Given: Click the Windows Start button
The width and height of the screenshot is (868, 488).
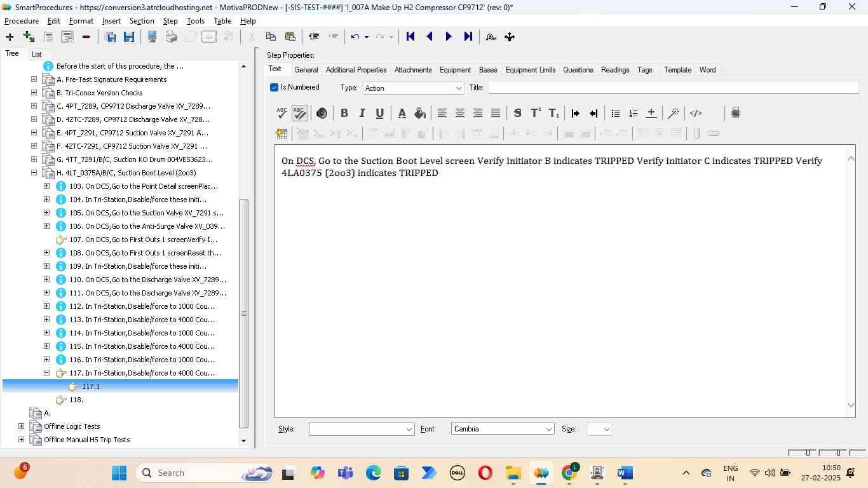Looking at the screenshot, I should [119, 473].
